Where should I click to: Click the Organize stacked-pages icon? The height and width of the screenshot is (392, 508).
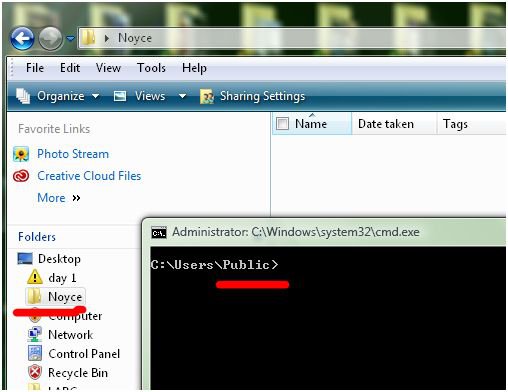click(23, 96)
